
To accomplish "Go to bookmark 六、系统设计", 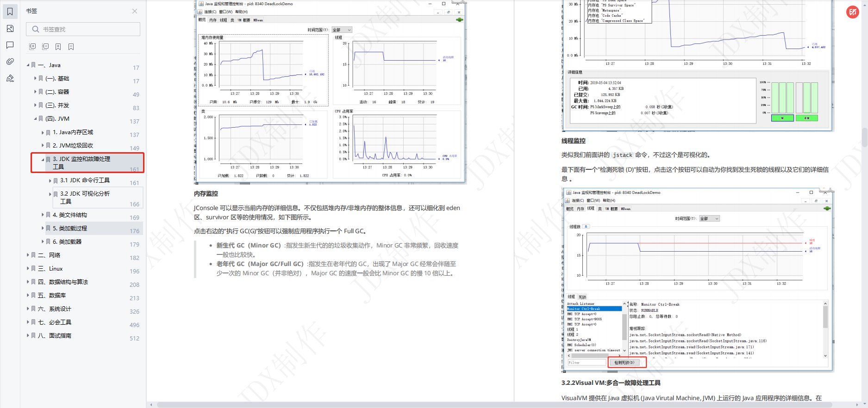I will pyautogui.click(x=55, y=309).
